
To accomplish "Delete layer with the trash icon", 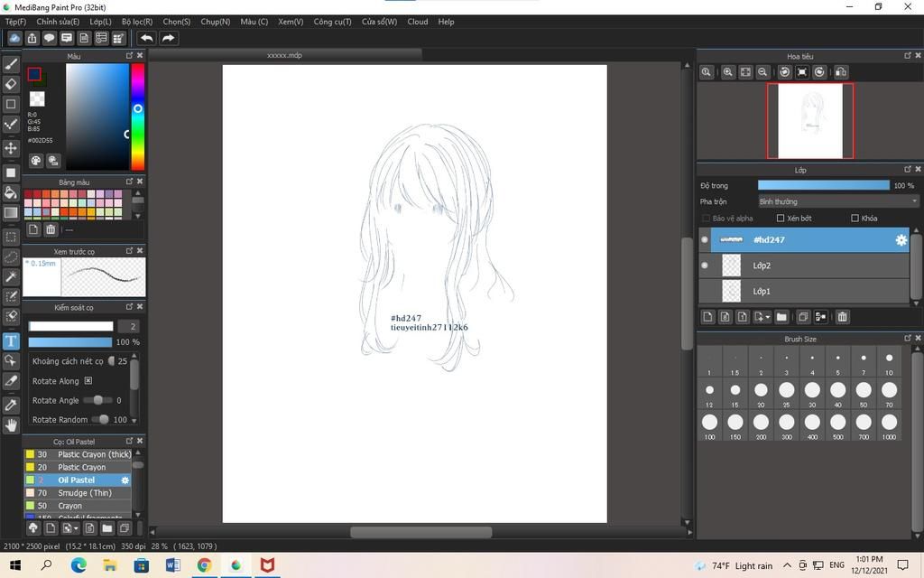I will (842, 317).
